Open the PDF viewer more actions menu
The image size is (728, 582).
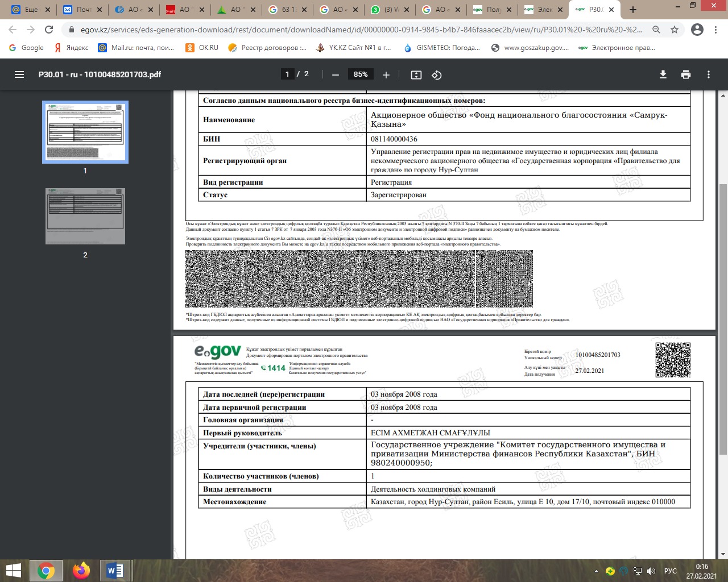[x=709, y=74]
